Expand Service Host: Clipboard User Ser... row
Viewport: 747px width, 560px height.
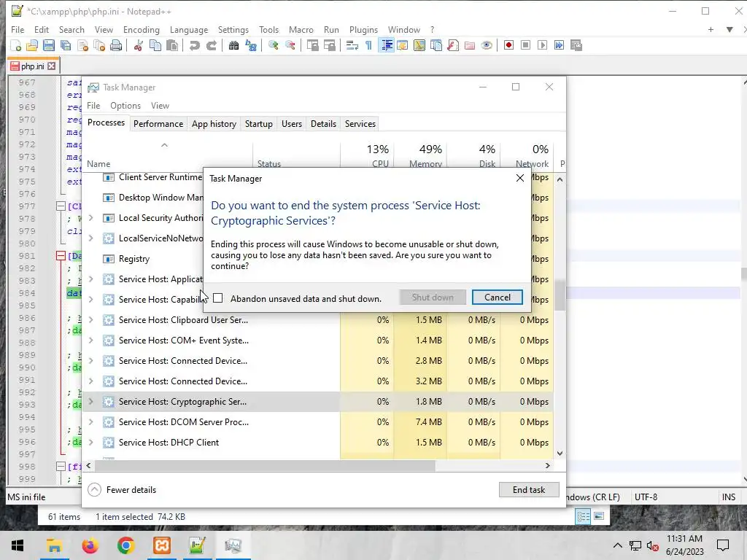pyautogui.click(x=91, y=320)
